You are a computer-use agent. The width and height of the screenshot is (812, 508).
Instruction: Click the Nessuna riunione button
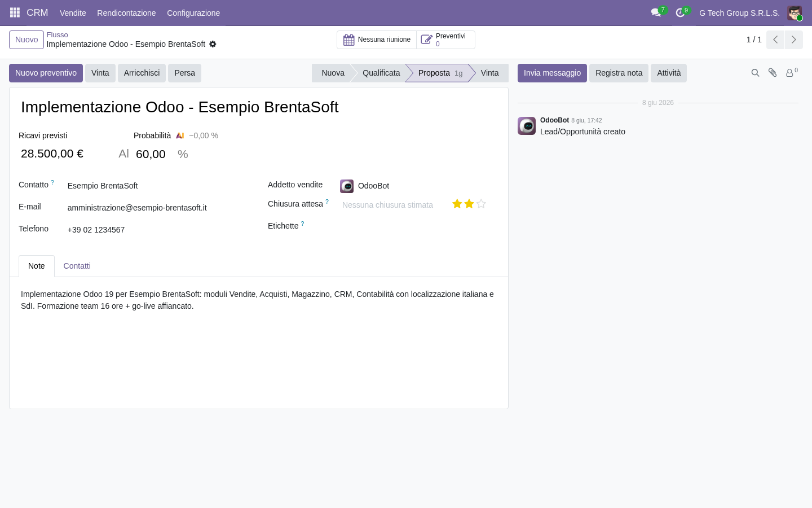(x=377, y=40)
